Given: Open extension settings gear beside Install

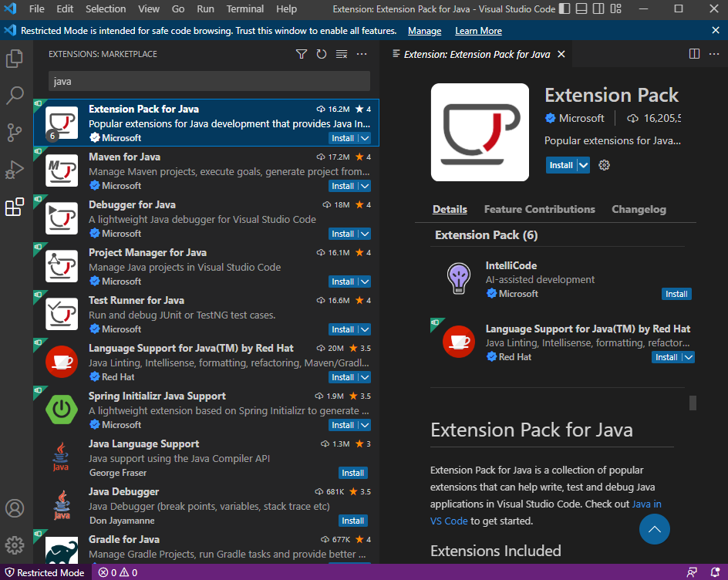Looking at the screenshot, I should point(604,165).
